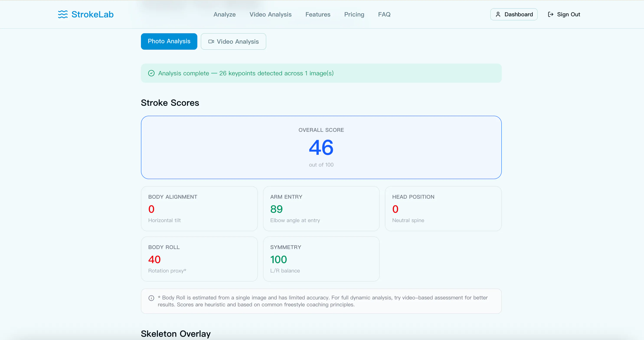Click the sign-out arrow icon
The width and height of the screenshot is (644, 340).
tap(551, 15)
